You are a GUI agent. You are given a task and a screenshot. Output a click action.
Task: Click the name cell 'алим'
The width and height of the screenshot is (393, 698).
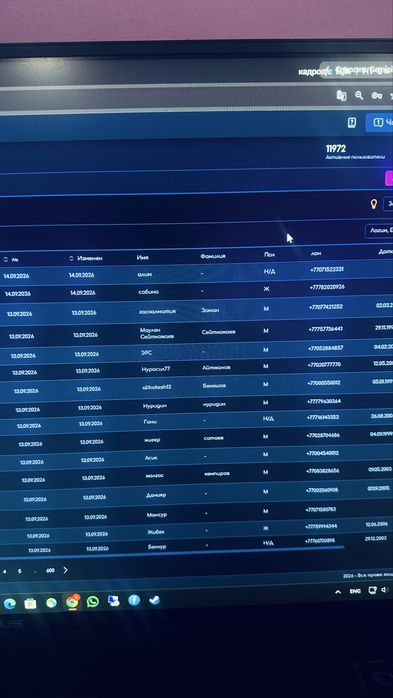pyautogui.click(x=145, y=274)
